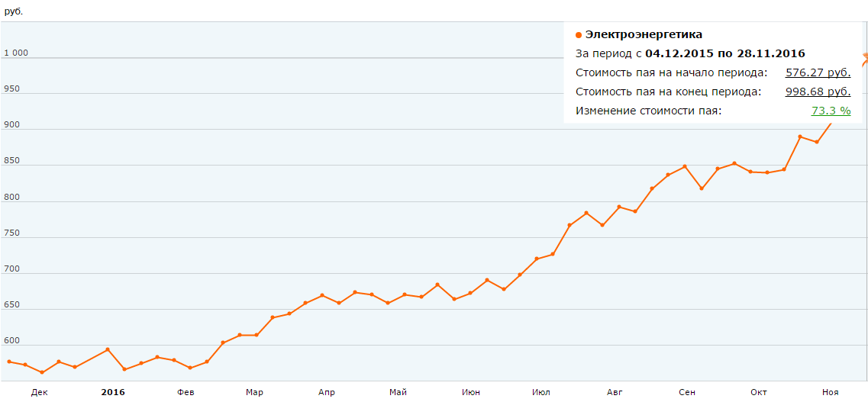Click the руб. unit label above the axis

point(14,11)
